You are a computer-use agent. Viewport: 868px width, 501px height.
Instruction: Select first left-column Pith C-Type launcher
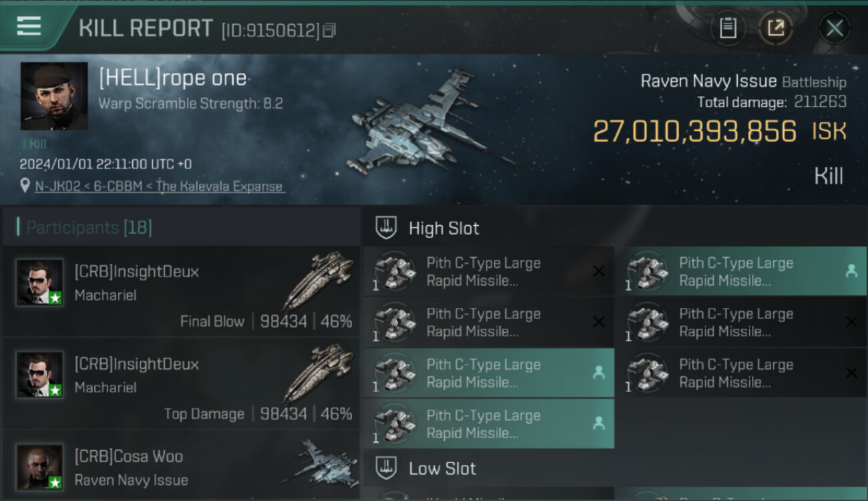pos(489,271)
